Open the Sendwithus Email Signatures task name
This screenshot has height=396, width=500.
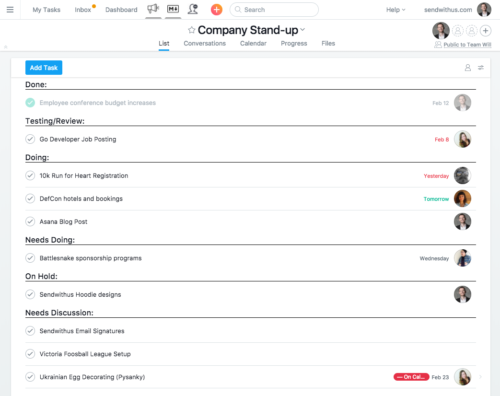[82, 331]
